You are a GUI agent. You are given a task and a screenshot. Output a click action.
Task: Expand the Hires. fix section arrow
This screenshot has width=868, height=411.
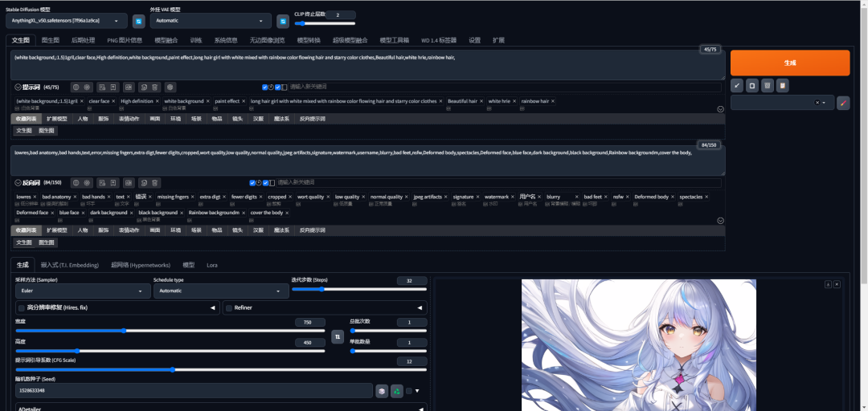pyautogui.click(x=212, y=307)
